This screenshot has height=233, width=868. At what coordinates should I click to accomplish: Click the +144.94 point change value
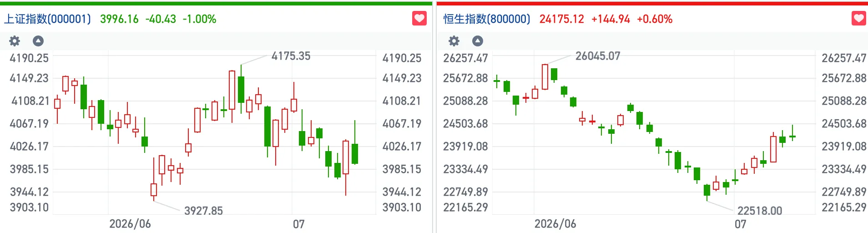tap(611, 19)
